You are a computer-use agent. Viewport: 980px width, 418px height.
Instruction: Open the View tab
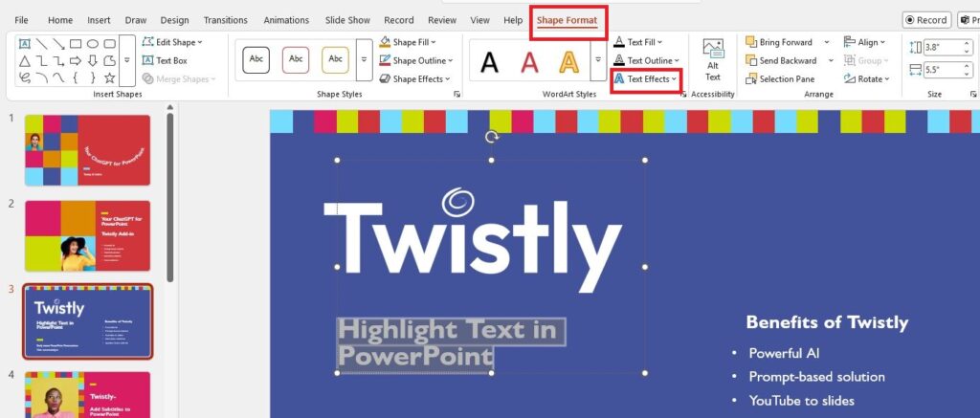pos(480,20)
